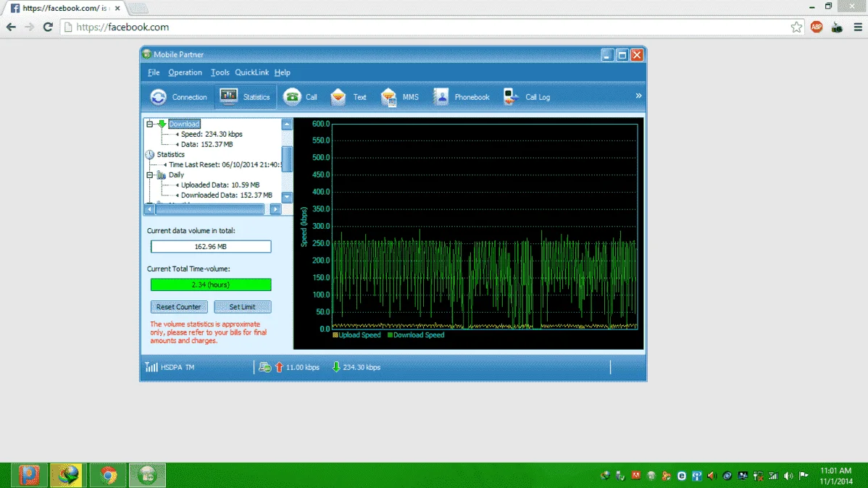Click the current data volume field
The height and width of the screenshot is (488, 868).
[x=211, y=247]
